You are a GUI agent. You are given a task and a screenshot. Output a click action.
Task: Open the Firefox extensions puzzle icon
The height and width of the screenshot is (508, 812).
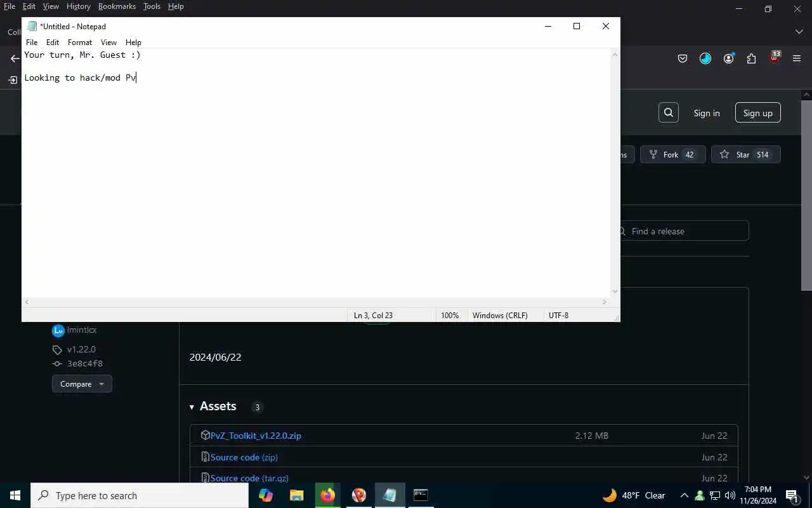tap(751, 58)
